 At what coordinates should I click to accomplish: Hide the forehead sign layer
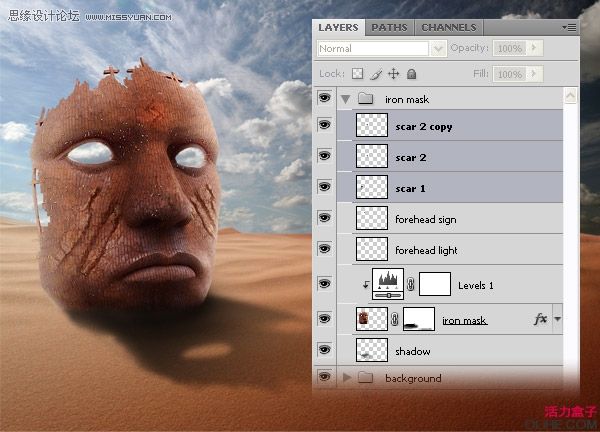coord(324,218)
